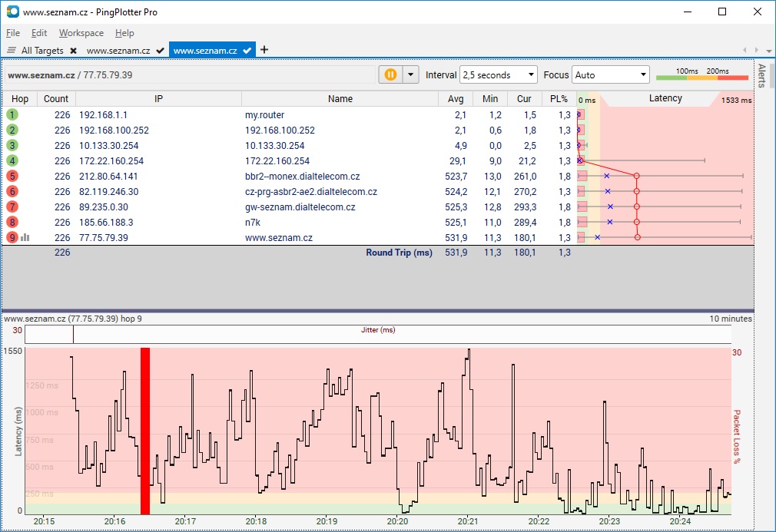Open the Workspace menu
776x532 pixels.
(81, 33)
